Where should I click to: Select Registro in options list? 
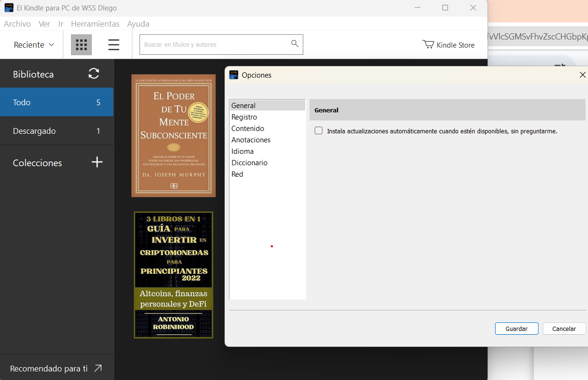[x=268, y=117]
